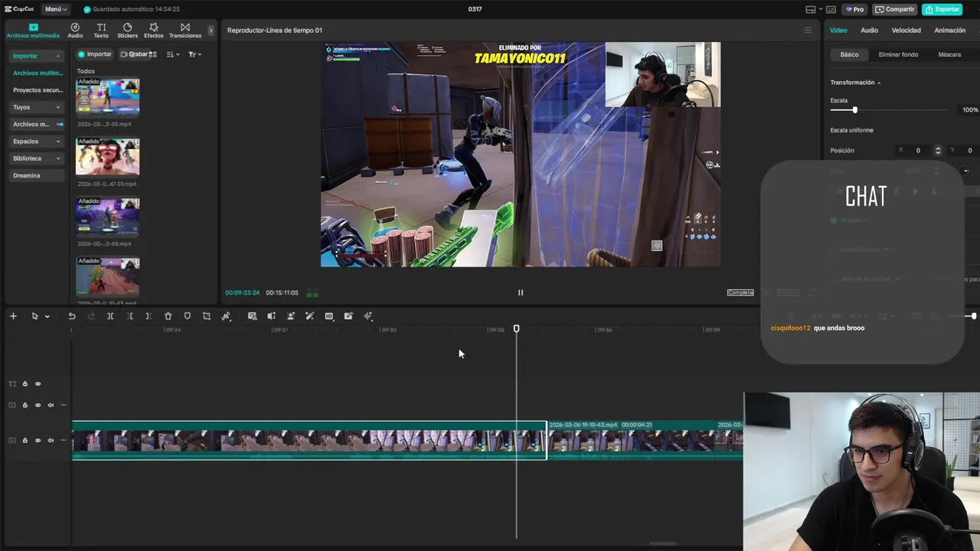Switch to the Velocidad tab
Screen dimensions: 980x551
coord(906,31)
